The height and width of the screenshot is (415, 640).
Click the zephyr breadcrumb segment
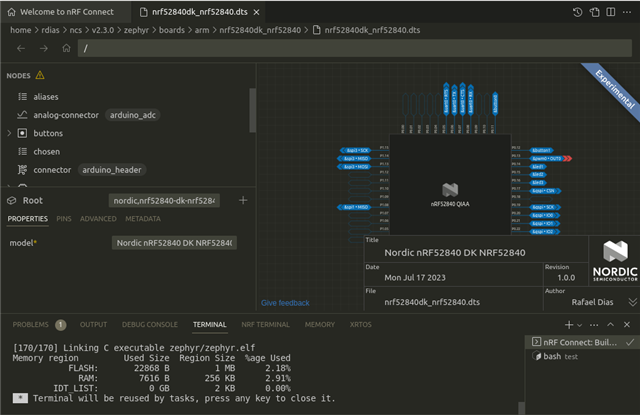click(x=136, y=30)
